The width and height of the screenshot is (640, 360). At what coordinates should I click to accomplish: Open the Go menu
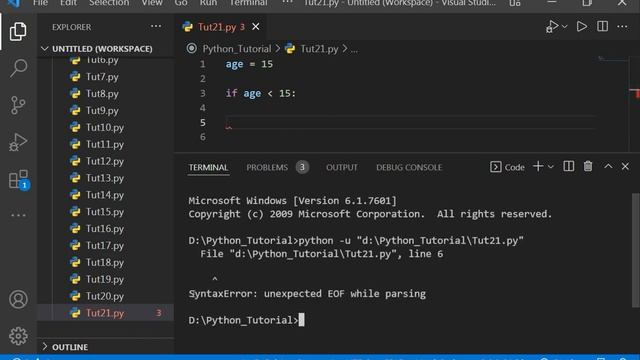coord(181,3)
